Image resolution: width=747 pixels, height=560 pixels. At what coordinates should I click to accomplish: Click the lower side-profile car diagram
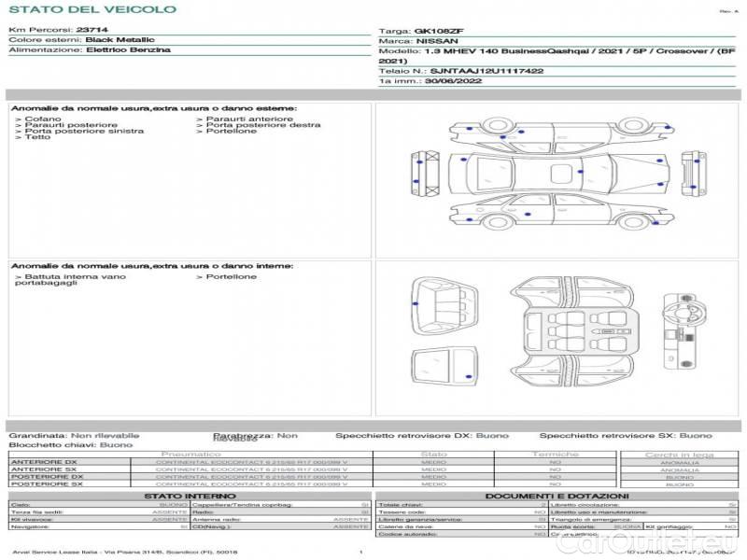(557, 213)
